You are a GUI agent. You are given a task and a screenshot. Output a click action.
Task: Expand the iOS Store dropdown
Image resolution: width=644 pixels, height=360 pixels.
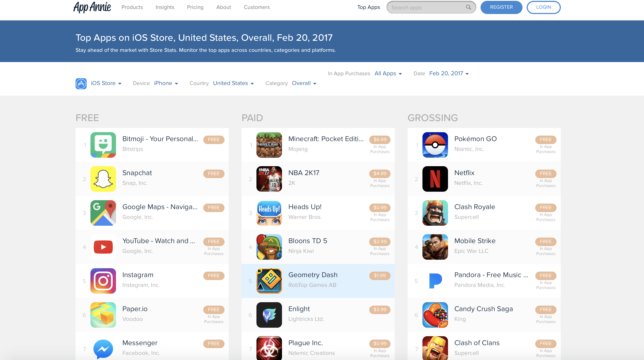pyautogui.click(x=106, y=83)
